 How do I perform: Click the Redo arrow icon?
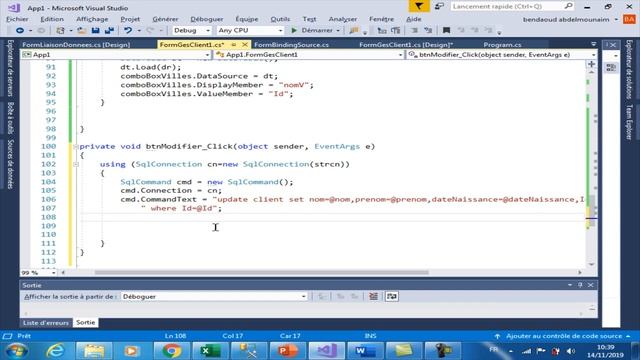click(x=150, y=30)
